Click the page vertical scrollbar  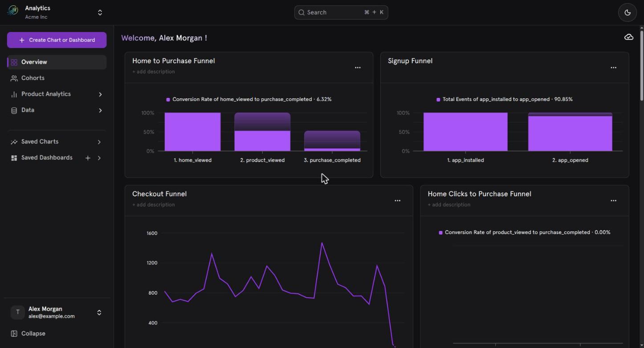point(642,65)
